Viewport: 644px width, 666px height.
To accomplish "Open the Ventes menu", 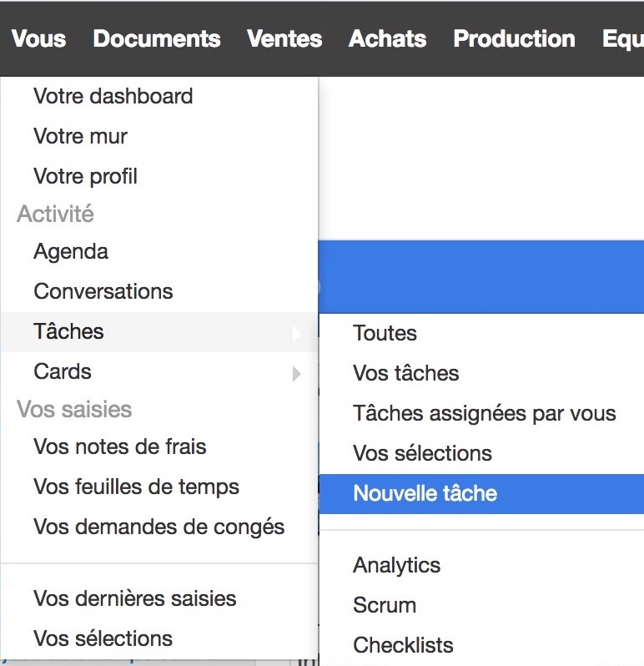I will [284, 38].
